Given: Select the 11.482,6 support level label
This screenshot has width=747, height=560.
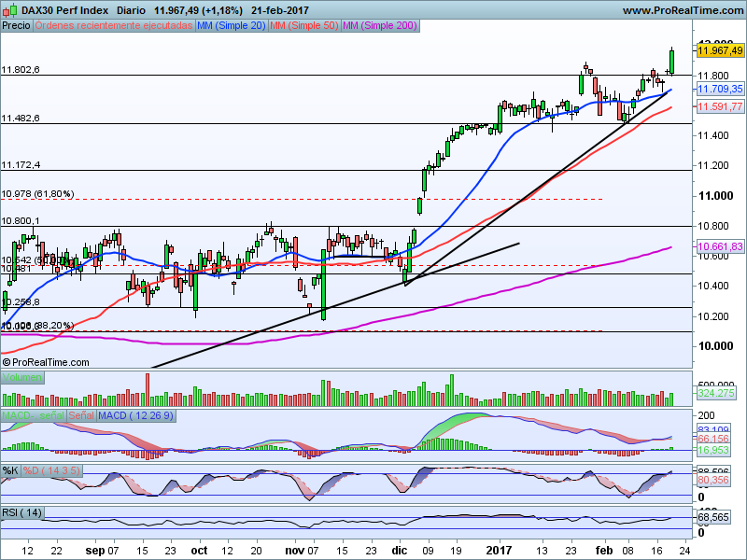Looking at the screenshot, I should pyautogui.click(x=21, y=119).
